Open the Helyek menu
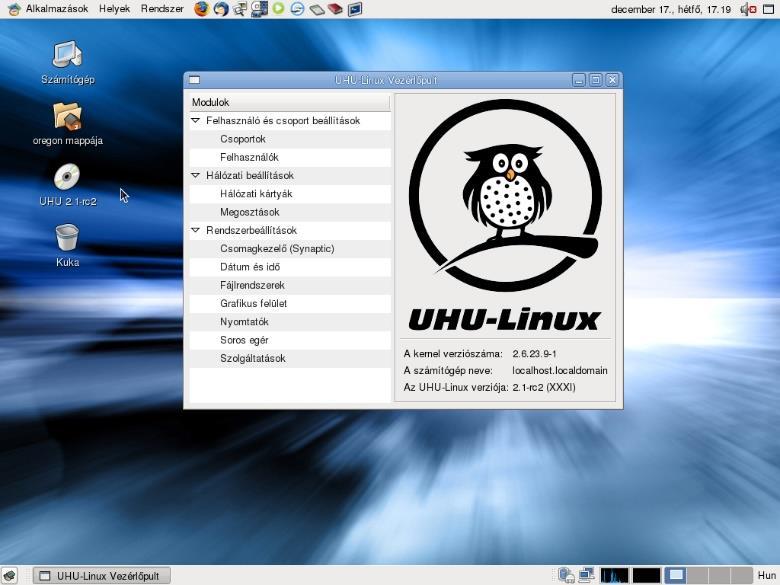 [114, 9]
